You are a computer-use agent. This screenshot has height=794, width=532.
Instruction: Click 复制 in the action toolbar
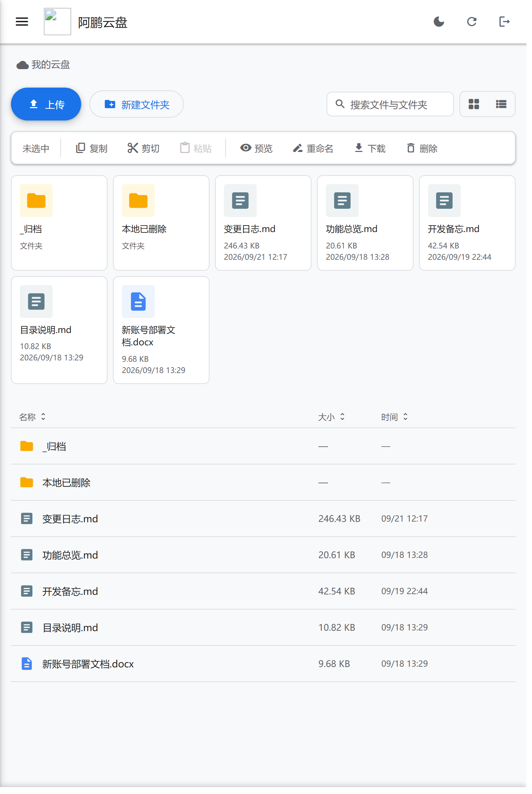91,148
